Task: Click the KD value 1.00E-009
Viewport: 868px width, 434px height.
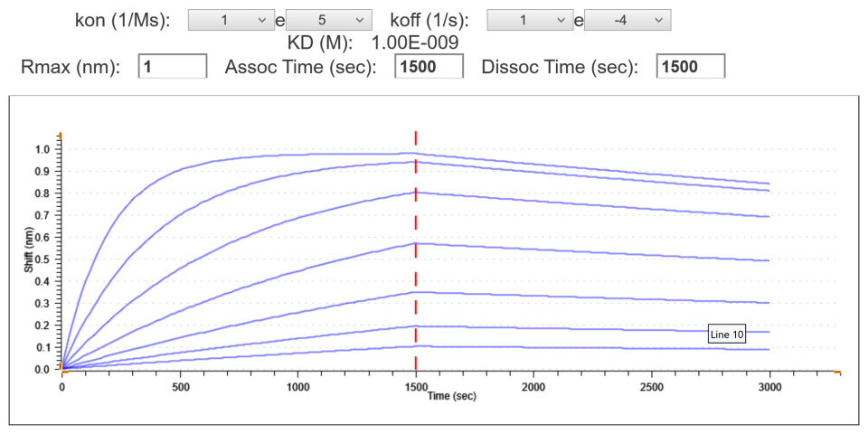Action: [x=415, y=42]
